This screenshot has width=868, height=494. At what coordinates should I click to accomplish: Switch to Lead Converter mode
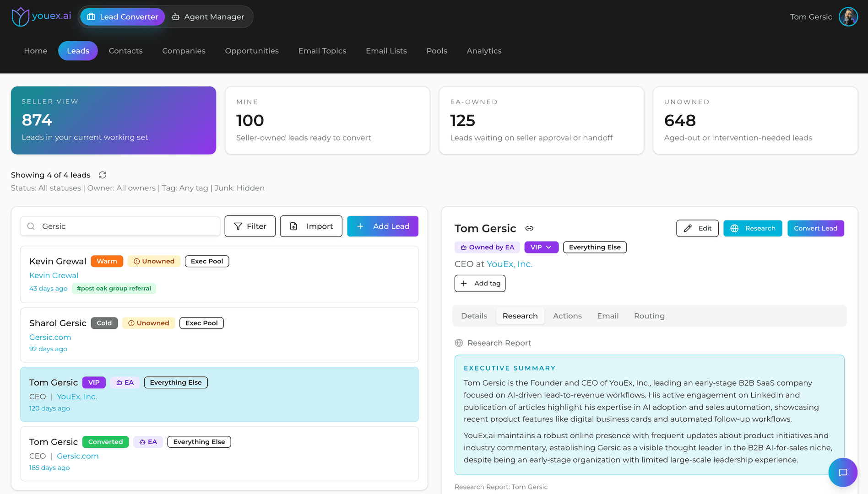[122, 17]
